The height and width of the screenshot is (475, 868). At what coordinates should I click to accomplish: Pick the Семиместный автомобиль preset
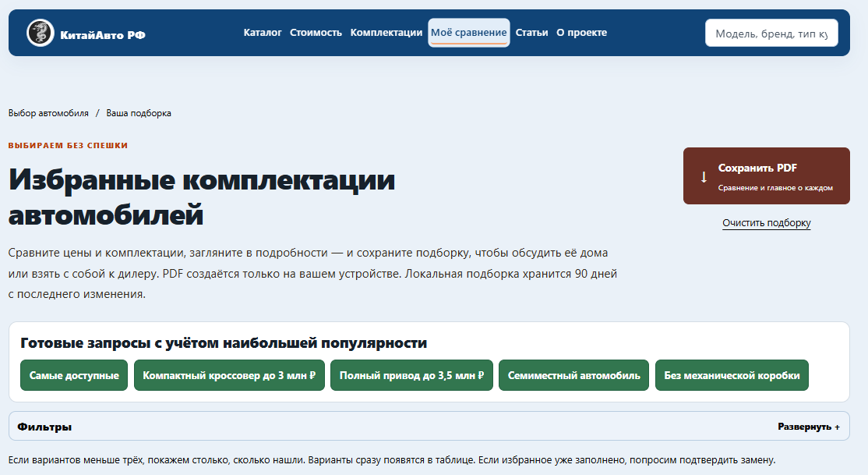point(573,375)
